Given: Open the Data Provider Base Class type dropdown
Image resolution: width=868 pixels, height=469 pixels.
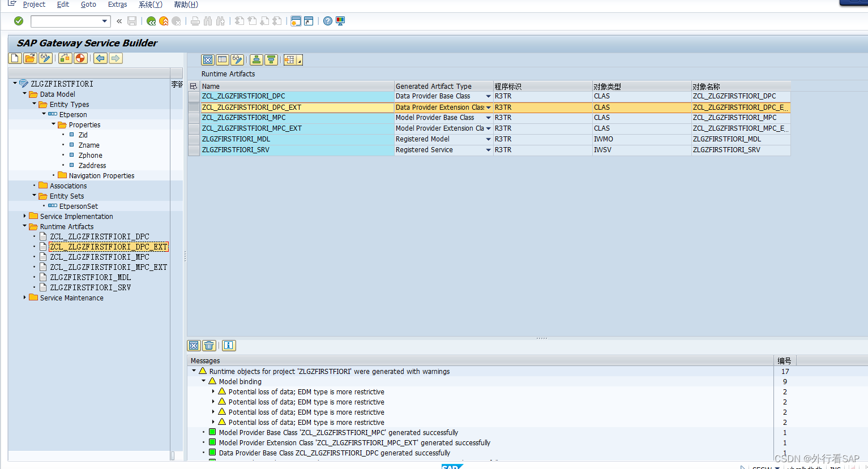Looking at the screenshot, I should (x=488, y=96).
